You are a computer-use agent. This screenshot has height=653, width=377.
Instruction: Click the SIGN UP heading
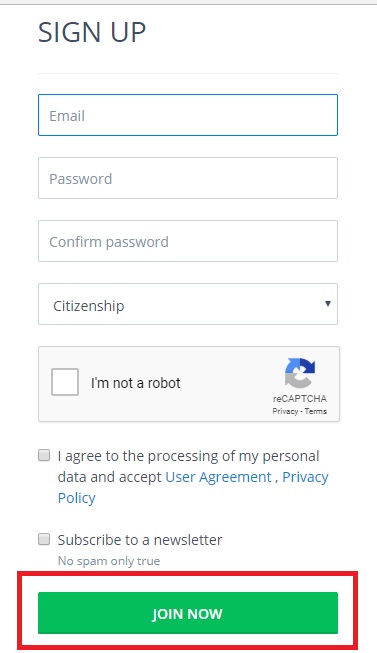pyautogui.click(x=92, y=32)
